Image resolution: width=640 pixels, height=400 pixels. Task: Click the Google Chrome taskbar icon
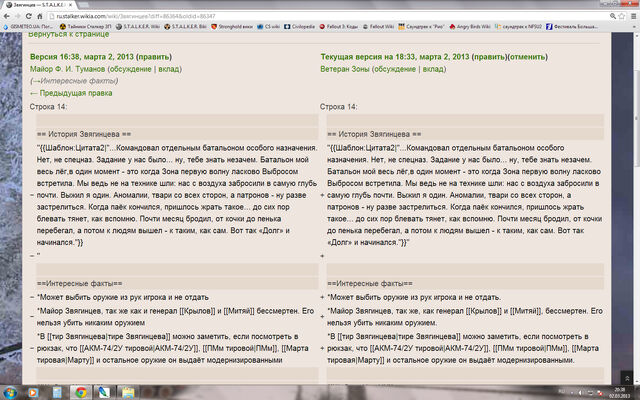tap(81, 393)
